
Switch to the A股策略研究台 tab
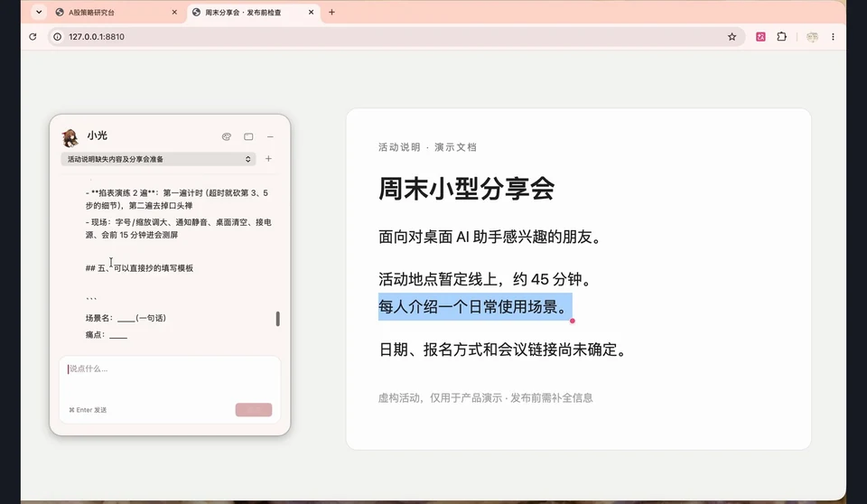pos(117,12)
